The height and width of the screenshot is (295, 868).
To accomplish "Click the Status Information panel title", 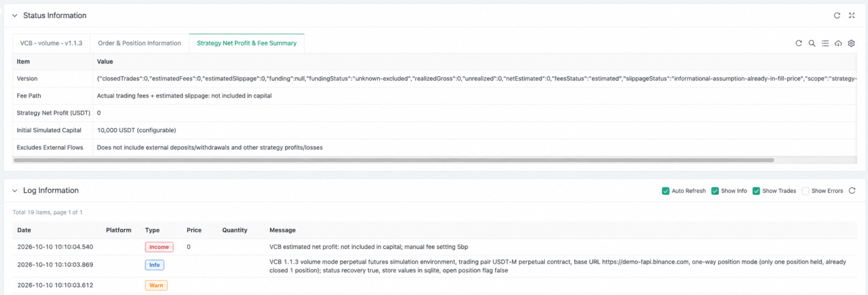I will tap(55, 15).
